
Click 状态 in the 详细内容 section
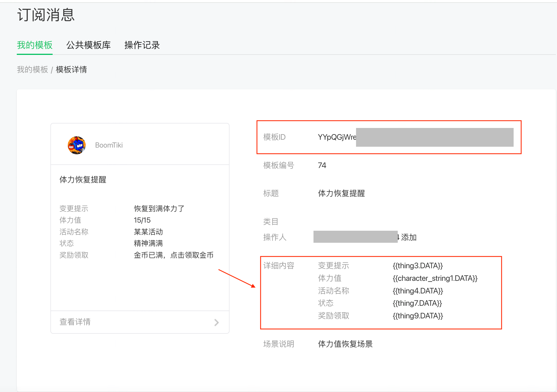click(326, 303)
